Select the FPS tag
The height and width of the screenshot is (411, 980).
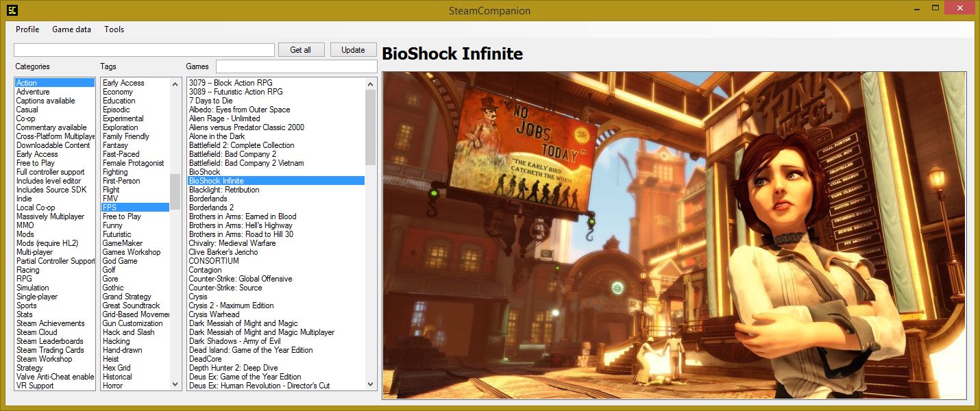[x=136, y=208]
